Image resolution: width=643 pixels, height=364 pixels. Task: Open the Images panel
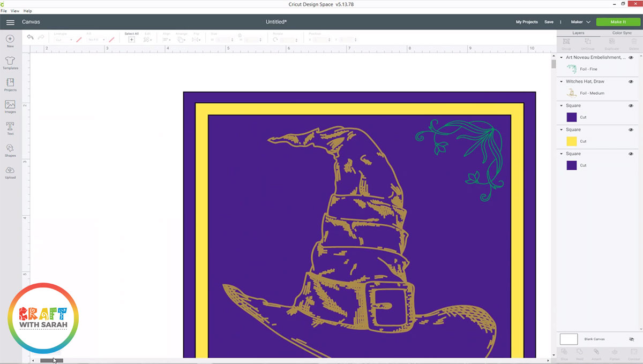pos(10,106)
